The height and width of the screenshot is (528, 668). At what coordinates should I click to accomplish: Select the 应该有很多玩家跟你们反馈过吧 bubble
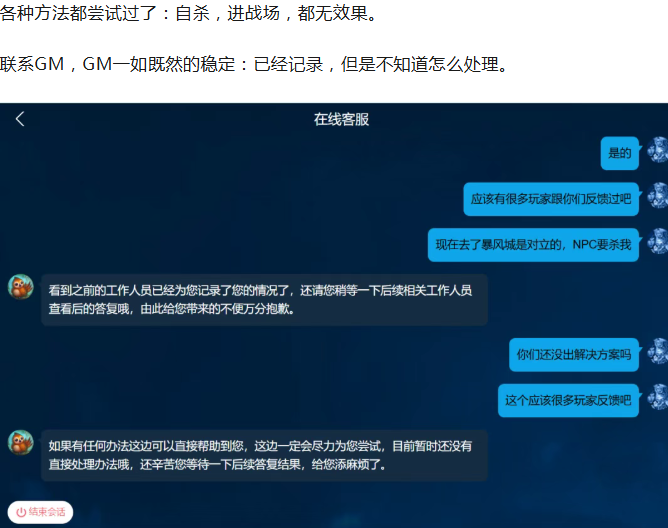tap(551, 199)
